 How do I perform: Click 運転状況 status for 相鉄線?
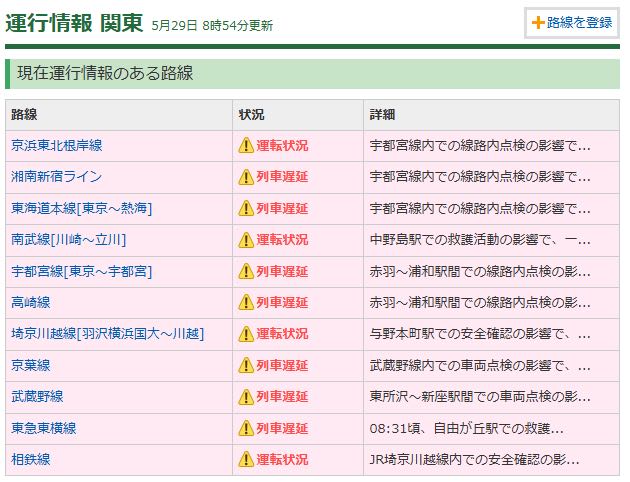pos(282,460)
